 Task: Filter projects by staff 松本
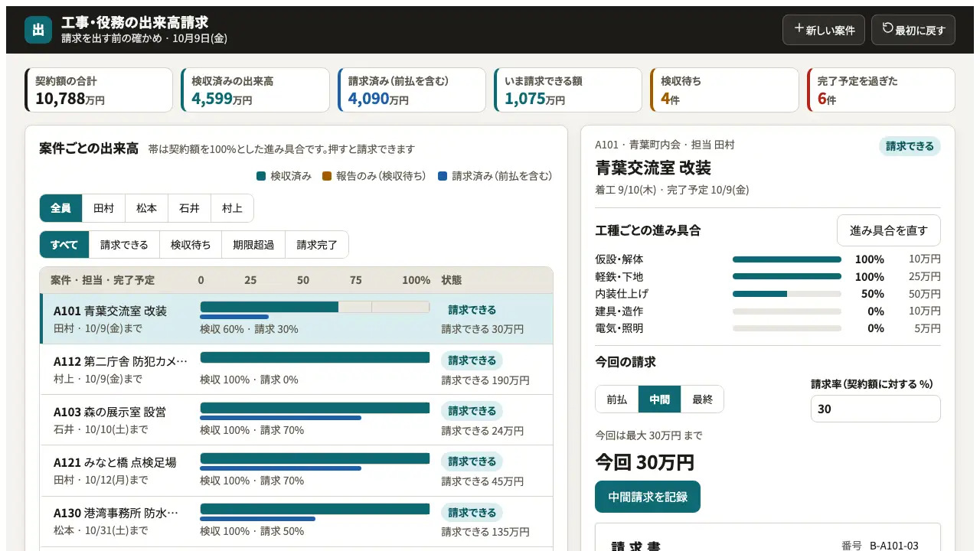pos(146,208)
